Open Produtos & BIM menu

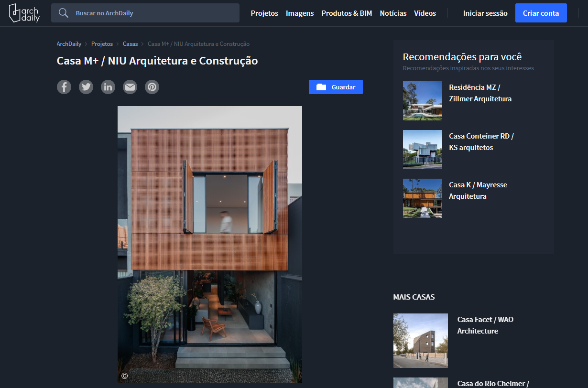347,13
